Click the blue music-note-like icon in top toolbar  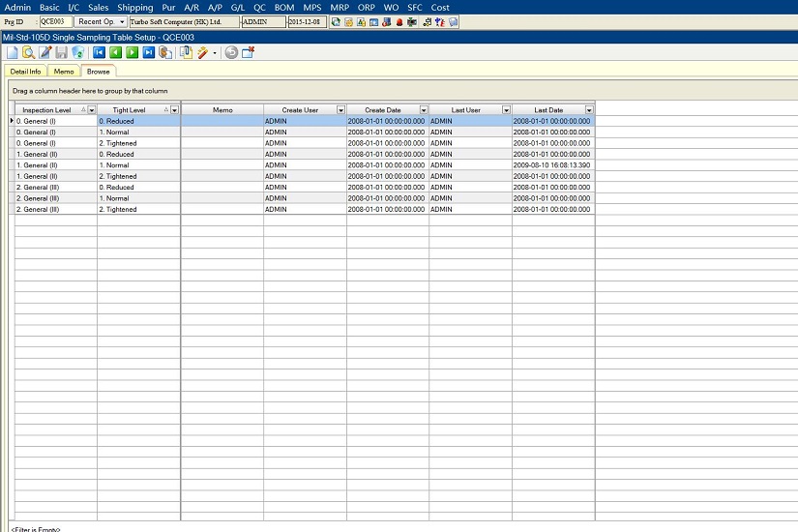(427, 22)
